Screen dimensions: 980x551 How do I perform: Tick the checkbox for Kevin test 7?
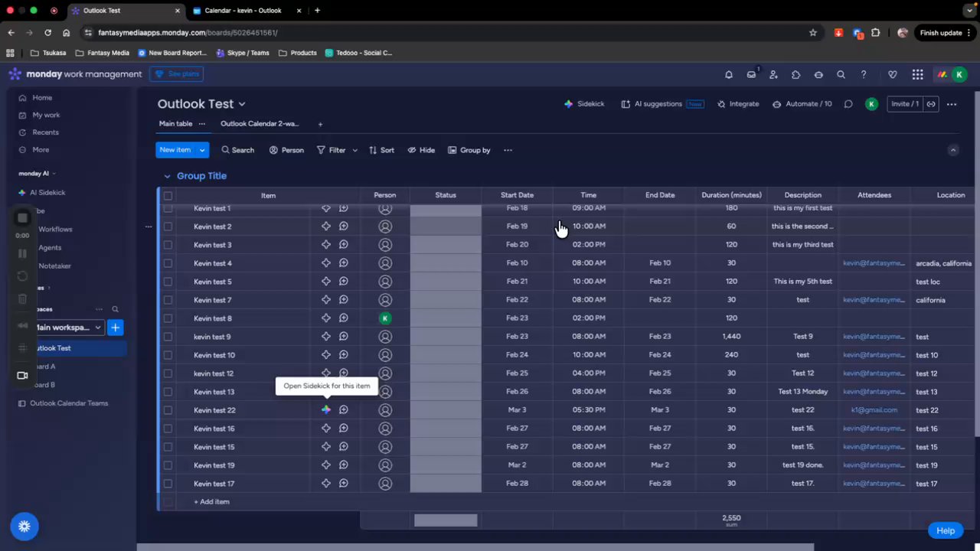[x=168, y=300]
